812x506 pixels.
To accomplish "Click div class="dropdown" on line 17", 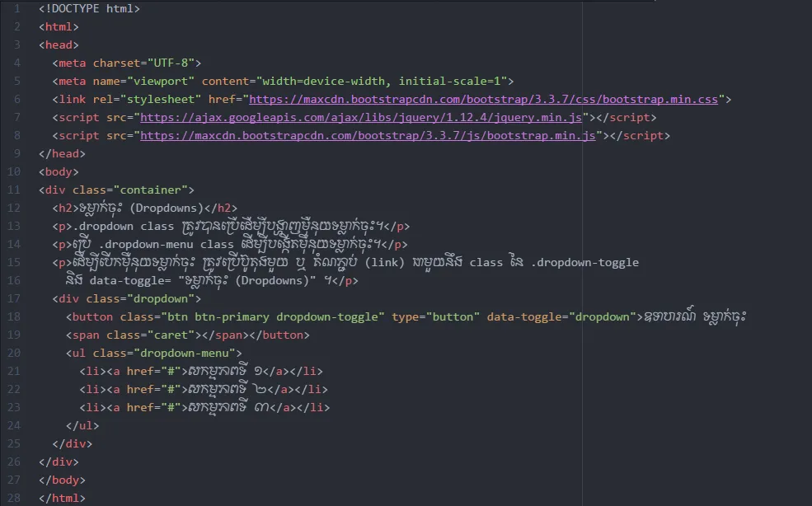I will point(126,298).
